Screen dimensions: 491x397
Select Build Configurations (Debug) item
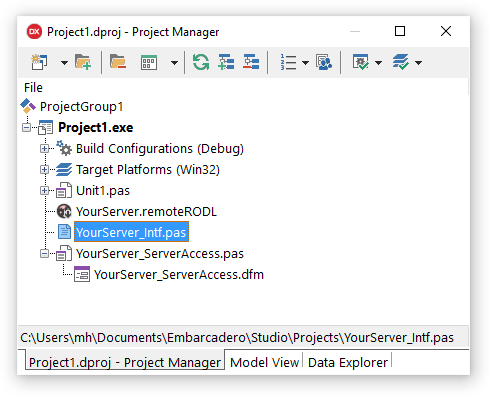(160, 149)
